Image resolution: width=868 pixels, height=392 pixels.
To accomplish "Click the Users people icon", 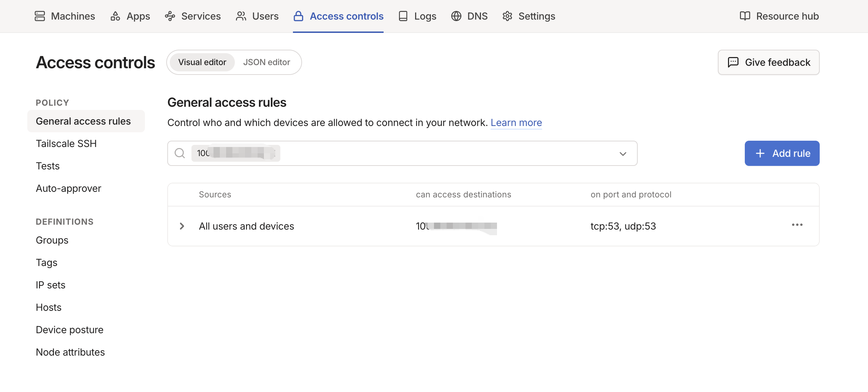I will [x=241, y=16].
